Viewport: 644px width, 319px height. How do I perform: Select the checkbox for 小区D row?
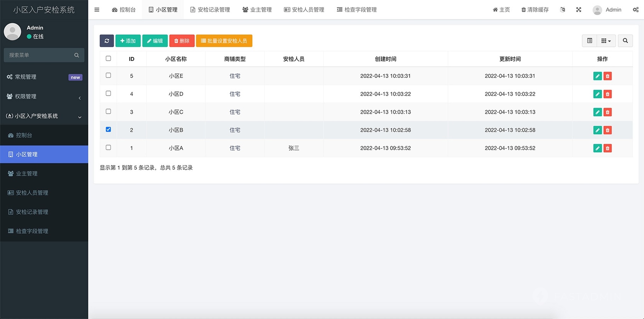click(x=108, y=94)
